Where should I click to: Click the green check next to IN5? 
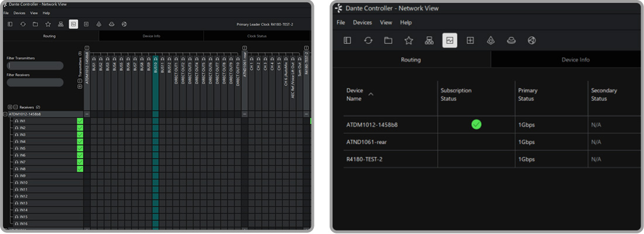point(80,148)
